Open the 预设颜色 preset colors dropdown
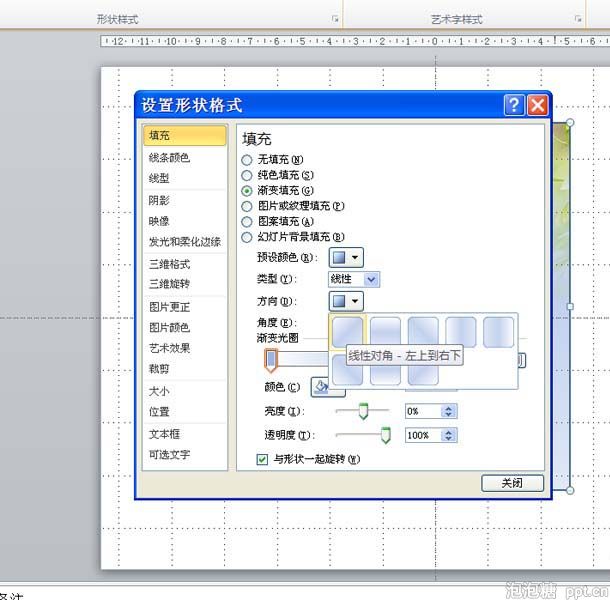The height and width of the screenshot is (600, 610). [345, 258]
